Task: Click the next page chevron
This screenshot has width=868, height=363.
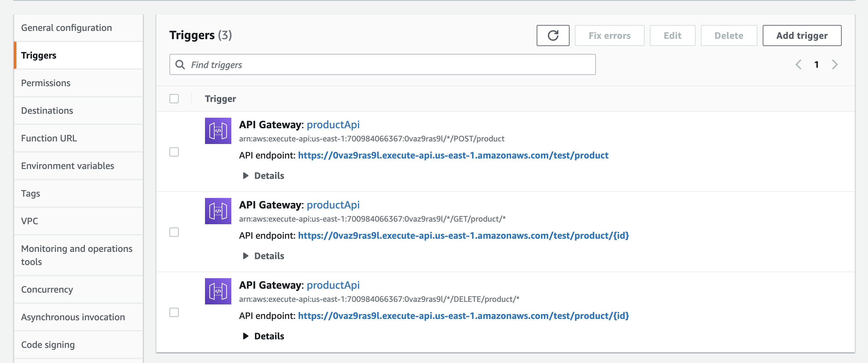Action: [835, 64]
